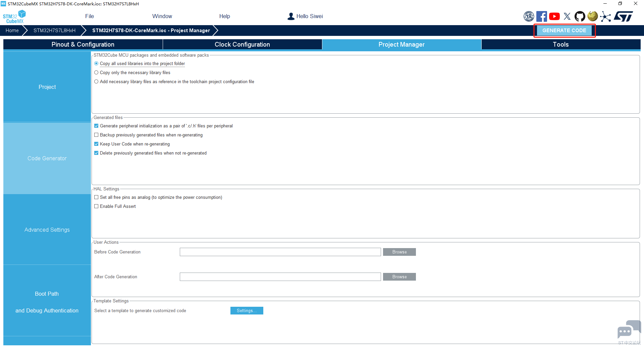The image size is (644, 348).
Task: Open the Advanced Settings side section
Action: click(x=47, y=230)
